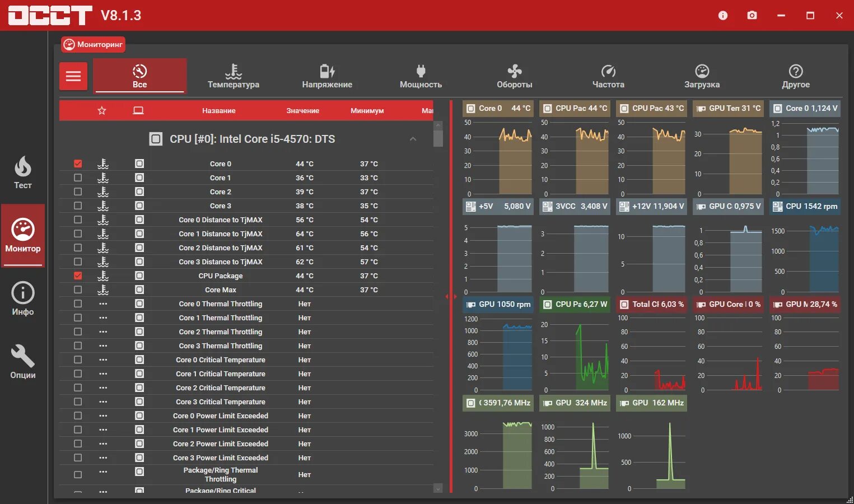Click the scrollbar down arrow in sensor list
This screenshot has height=504, width=854.
coord(438,488)
